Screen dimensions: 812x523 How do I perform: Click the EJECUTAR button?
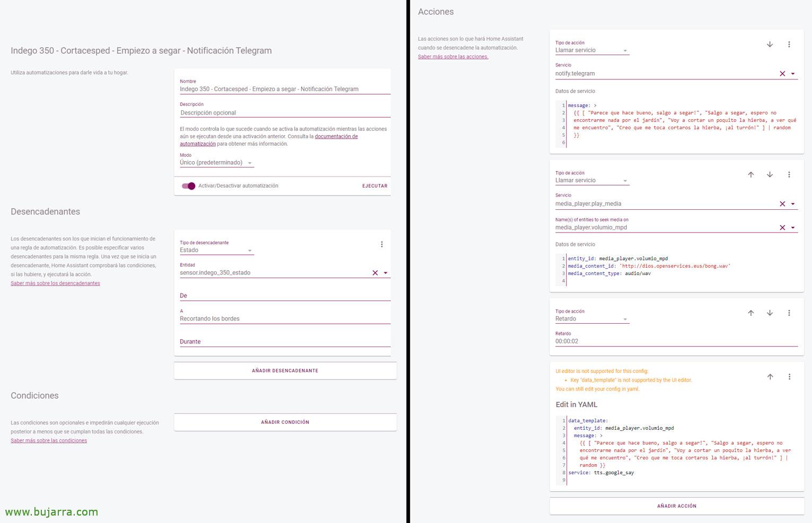click(x=375, y=186)
